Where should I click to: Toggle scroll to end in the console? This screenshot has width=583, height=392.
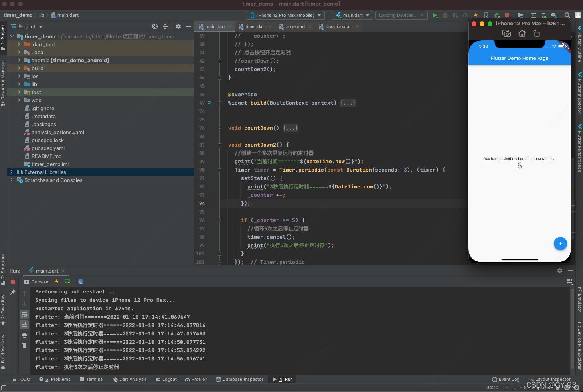24,324
